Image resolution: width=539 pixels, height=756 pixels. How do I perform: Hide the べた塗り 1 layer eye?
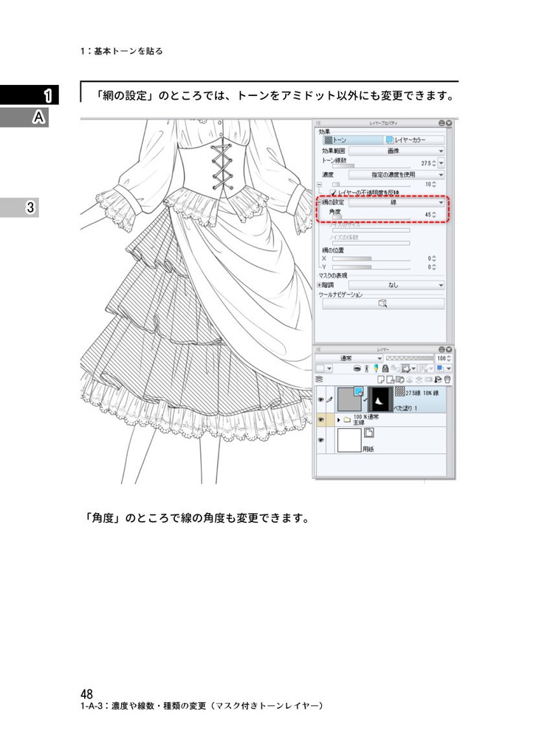[320, 399]
